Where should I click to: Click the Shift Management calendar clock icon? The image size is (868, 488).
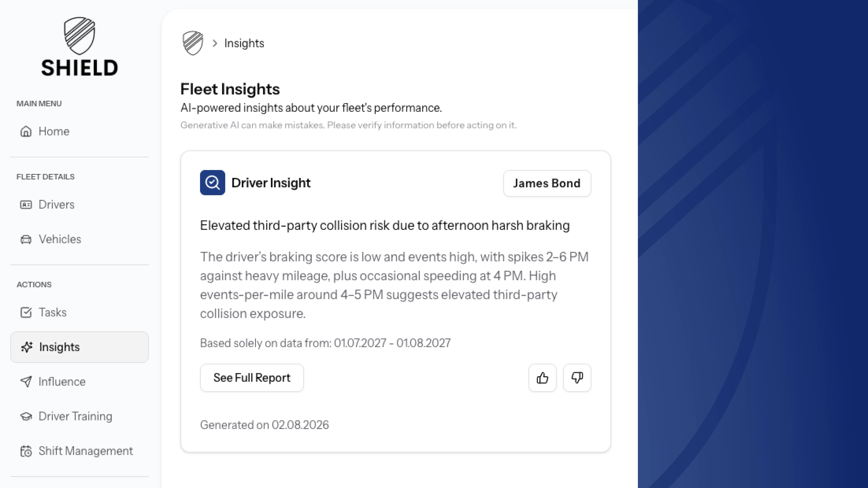click(x=26, y=451)
